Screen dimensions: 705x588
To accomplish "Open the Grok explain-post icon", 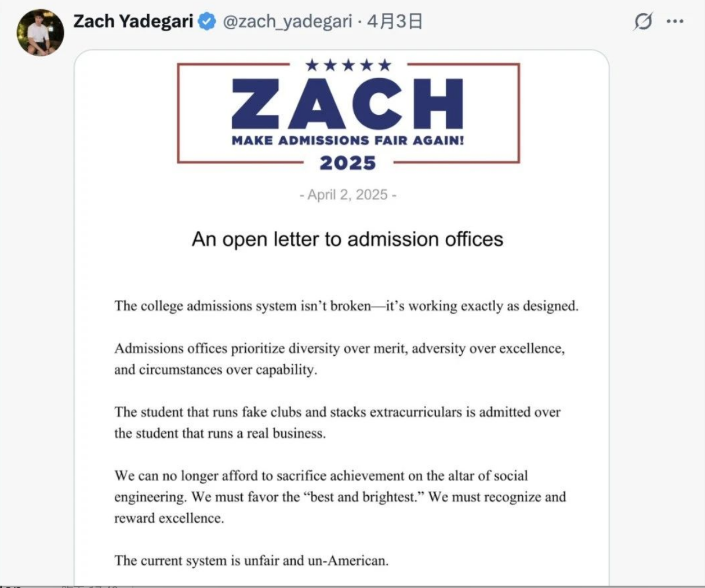I will point(643,21).
